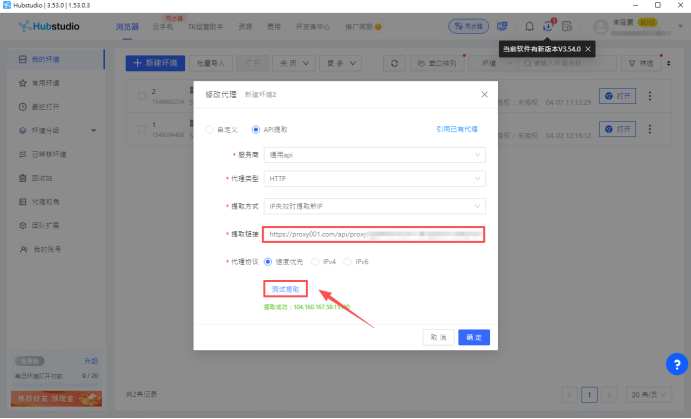Open the 提取方式 dropdown
This screenshot has height=419, width=691.
pos(375,207)
